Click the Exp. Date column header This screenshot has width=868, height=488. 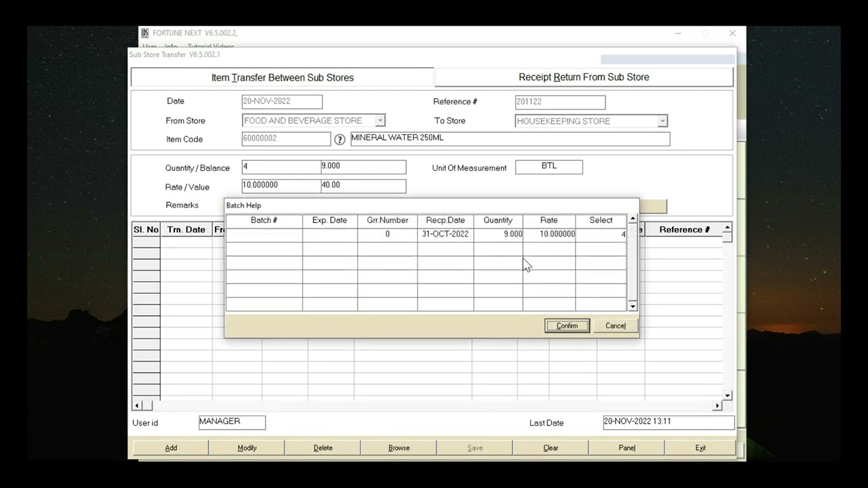coord(330,220)
